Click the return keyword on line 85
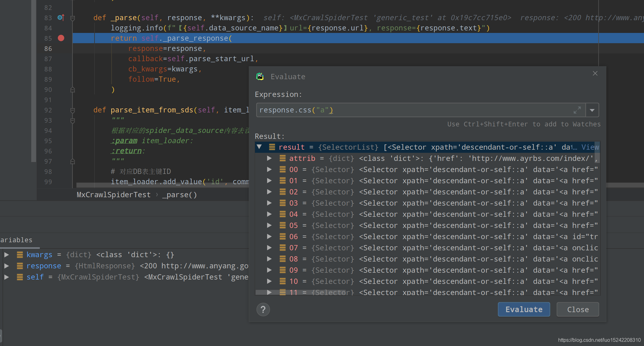 [x=124, y=38]
